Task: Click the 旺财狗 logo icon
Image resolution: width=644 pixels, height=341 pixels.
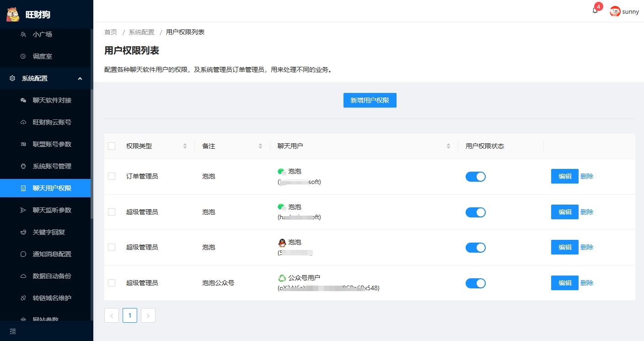Action: pyautogui.click(x=13, y=14)
